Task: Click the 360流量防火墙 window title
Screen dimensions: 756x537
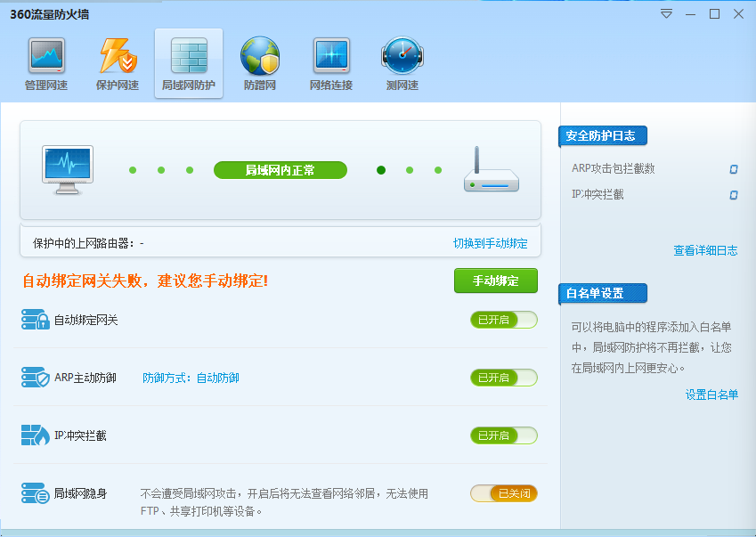Action: pyautogui.click(x=50, y=14)
